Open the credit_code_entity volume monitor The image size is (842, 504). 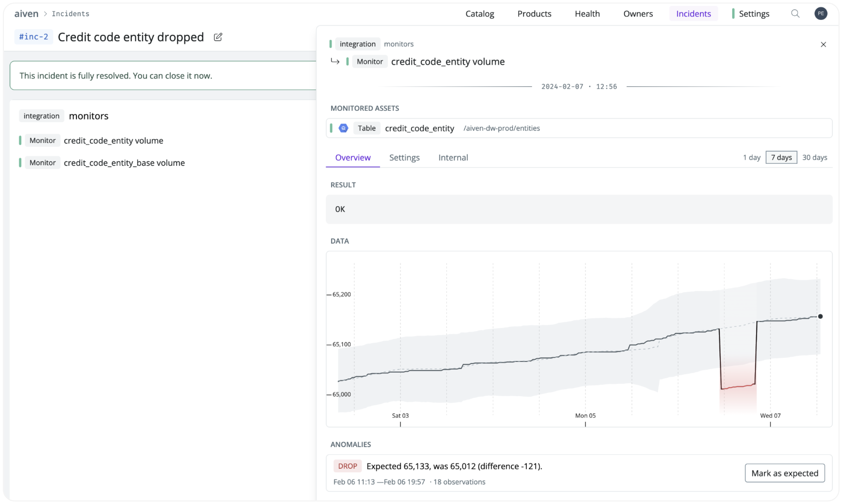[x=113, y=141]
